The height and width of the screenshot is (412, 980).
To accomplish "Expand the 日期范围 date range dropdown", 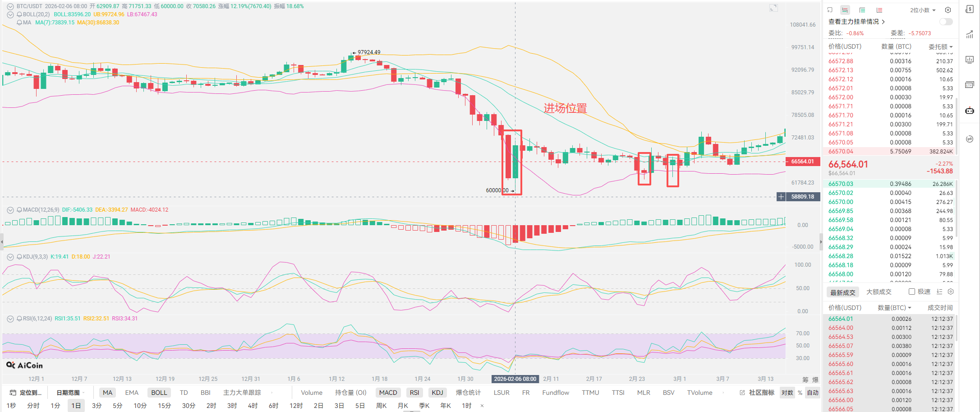I will pos(70,393).
